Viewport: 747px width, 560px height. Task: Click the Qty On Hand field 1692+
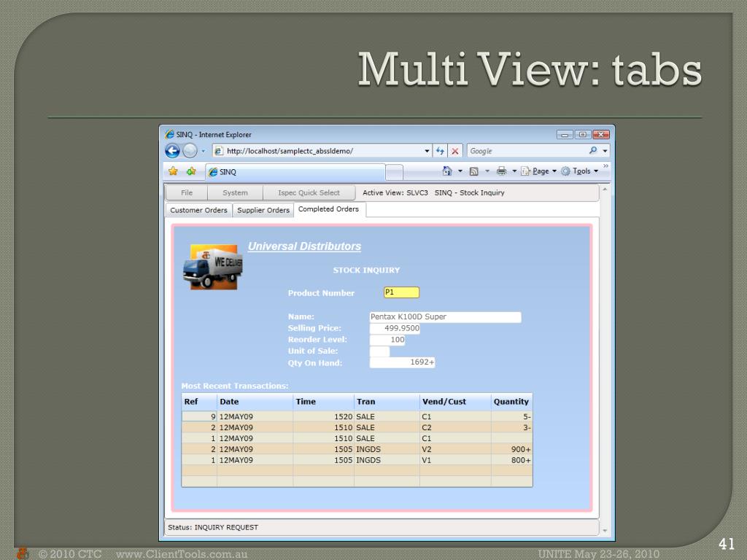click(x=403, y=362)
